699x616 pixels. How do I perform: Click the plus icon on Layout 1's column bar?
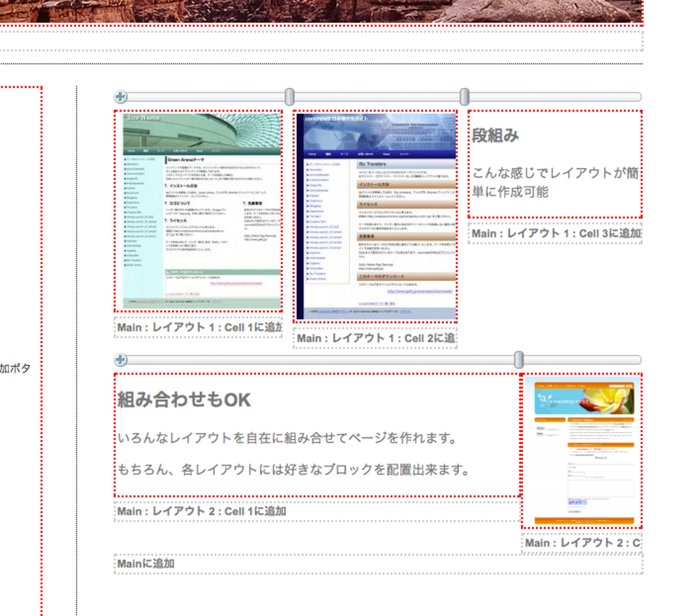click(120, 97)
